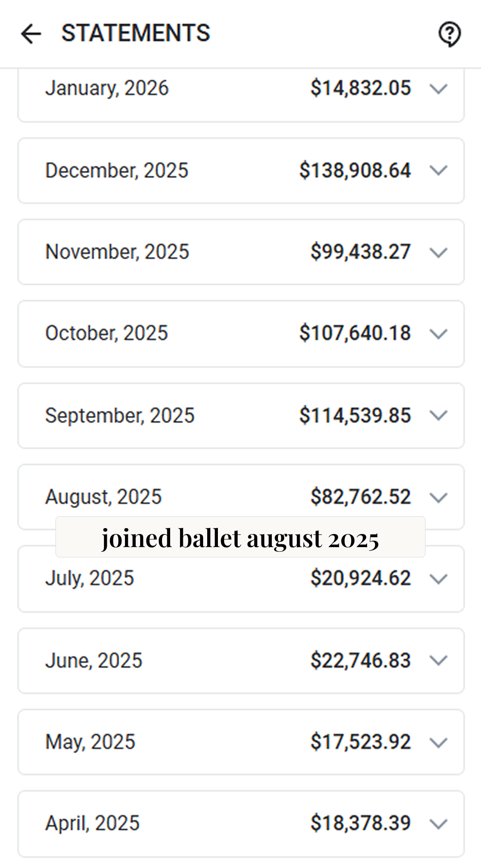Click the October, 2025 month label
This screenshot has height=868, width=481.
106,333
